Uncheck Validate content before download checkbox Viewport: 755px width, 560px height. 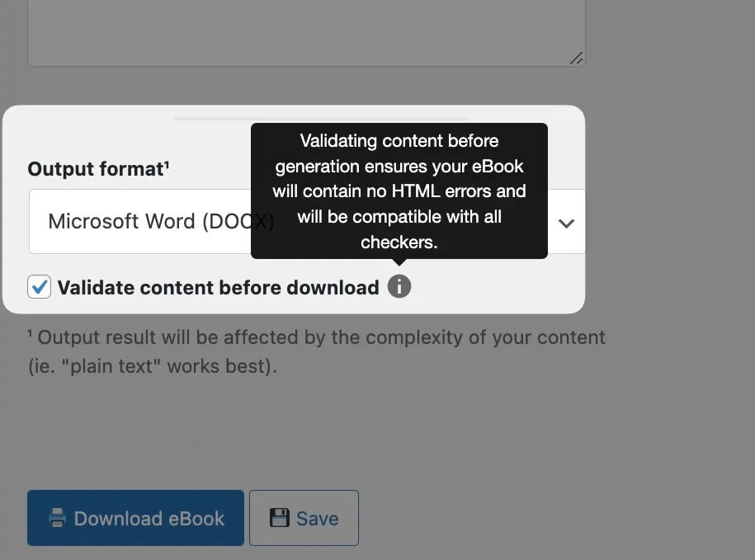click(39, 287)
